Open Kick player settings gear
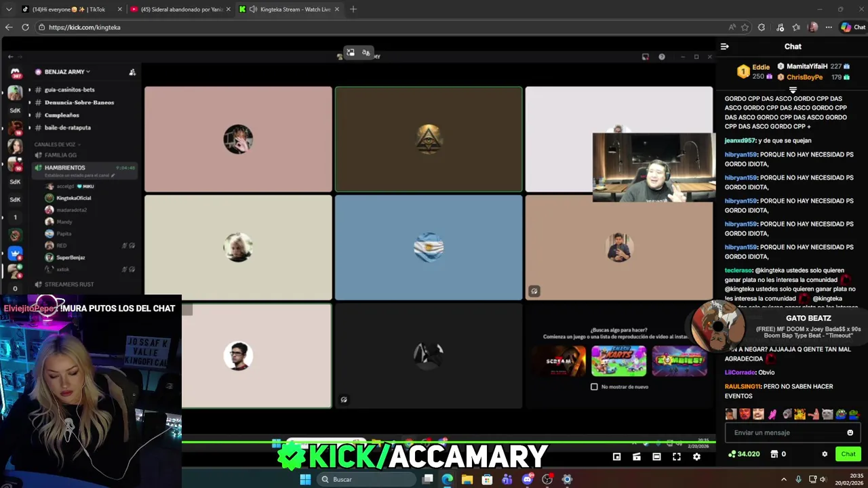 point(696,457)
